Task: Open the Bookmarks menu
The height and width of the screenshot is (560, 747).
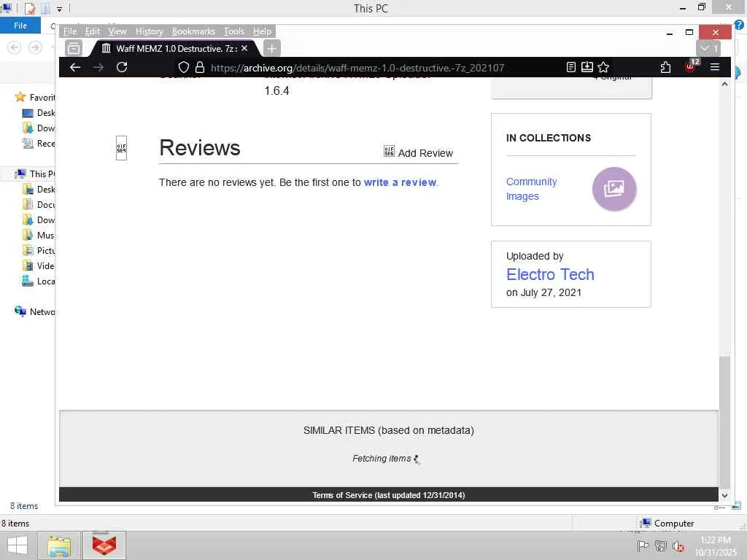Action: pyautogui.click(x=193, y=31)
